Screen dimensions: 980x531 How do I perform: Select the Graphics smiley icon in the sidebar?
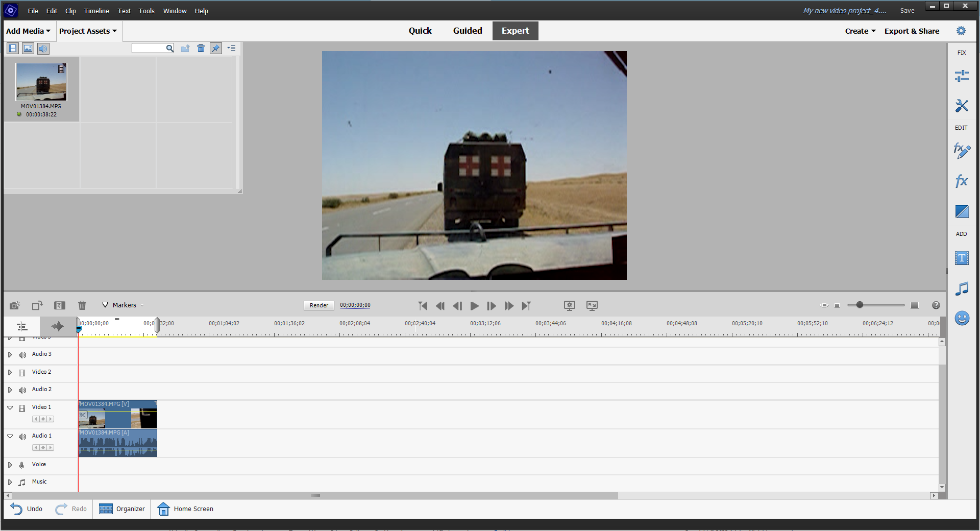click(x=962, y=318)
